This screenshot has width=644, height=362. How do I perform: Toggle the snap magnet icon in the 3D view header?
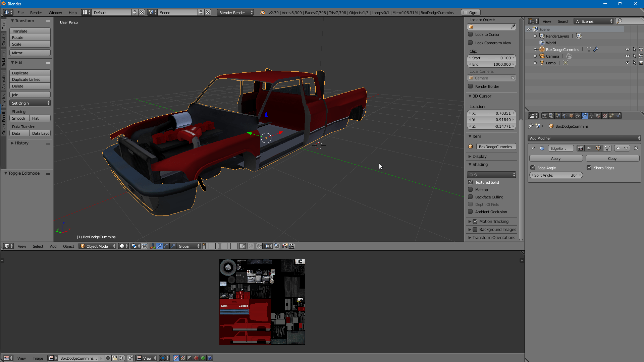tap(259, 246)
